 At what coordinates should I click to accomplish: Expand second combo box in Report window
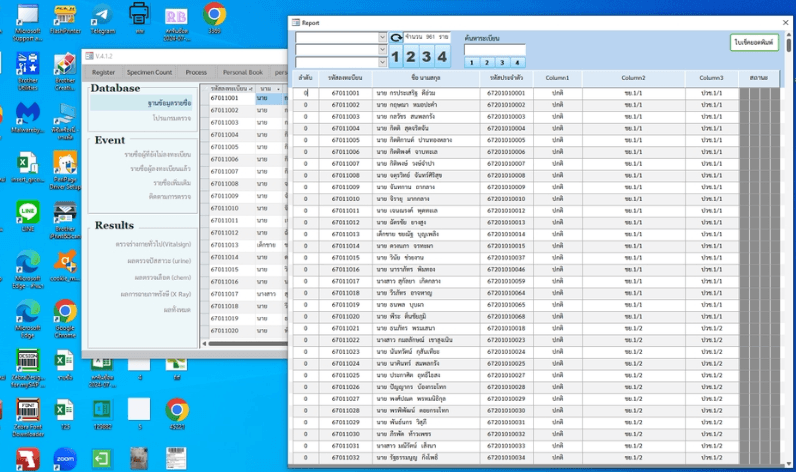[382, 50]
